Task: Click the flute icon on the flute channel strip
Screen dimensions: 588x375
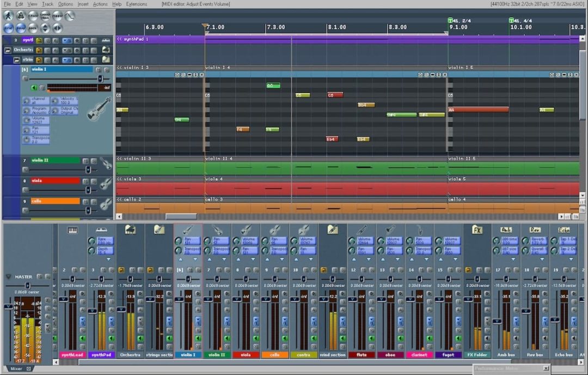Action: pos(361,229)
